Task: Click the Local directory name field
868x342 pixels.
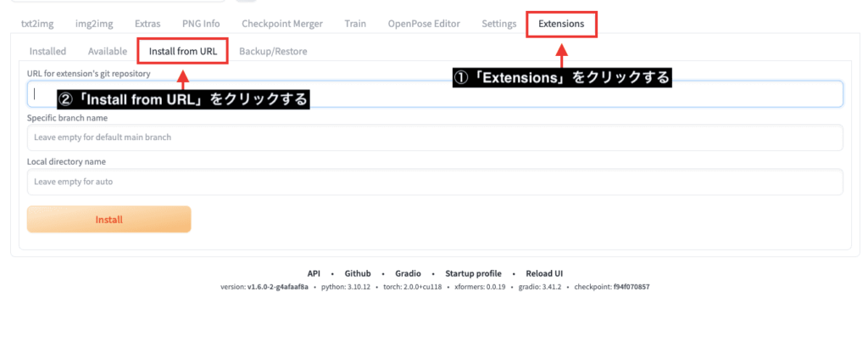Action: tap(435, 182)
